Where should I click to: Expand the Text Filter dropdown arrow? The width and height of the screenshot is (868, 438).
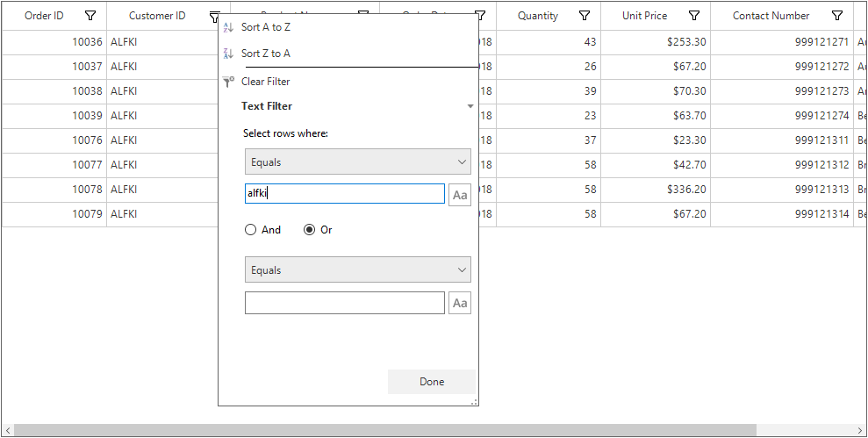click(x=470, y=105)
